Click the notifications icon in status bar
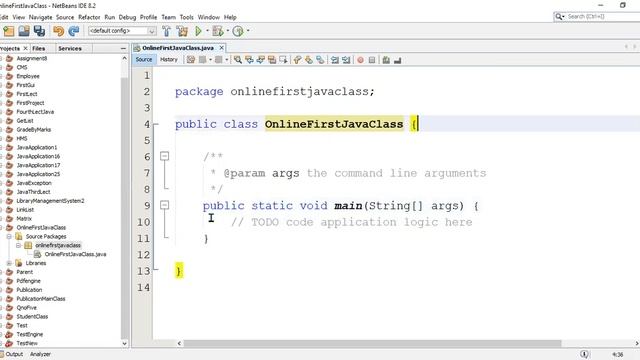640x360 pixels. [x=584, y=354]
